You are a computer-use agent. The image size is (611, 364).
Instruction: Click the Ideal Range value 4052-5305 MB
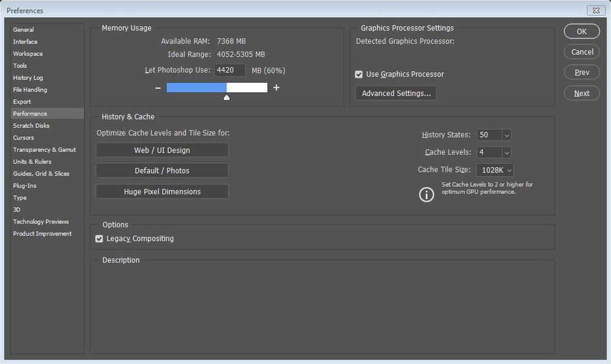point(241,54)
